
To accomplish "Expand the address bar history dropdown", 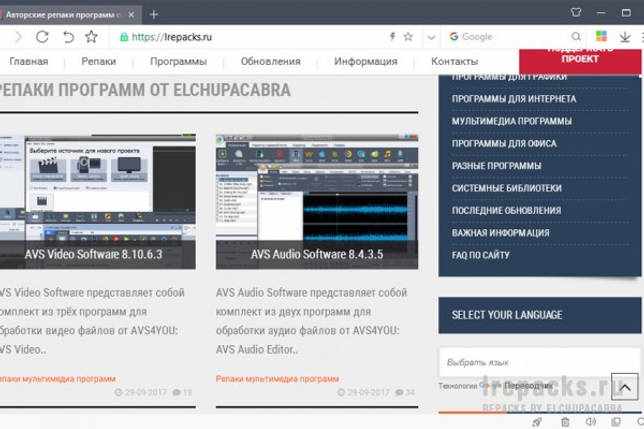I will click(x=431, y=37).
